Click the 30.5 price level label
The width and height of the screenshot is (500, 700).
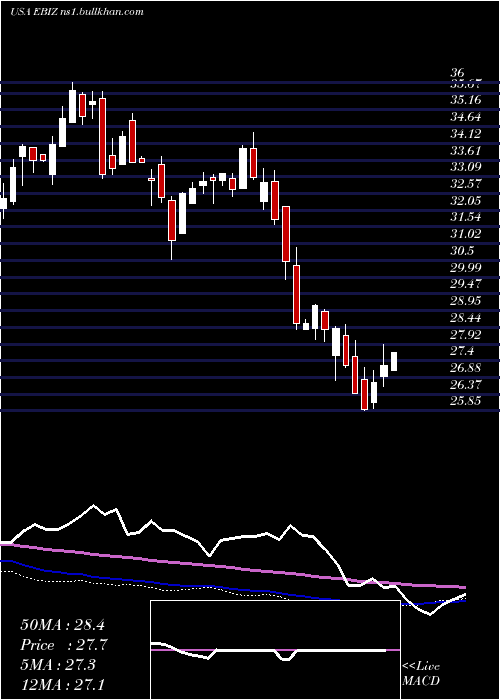click(462, 251)
